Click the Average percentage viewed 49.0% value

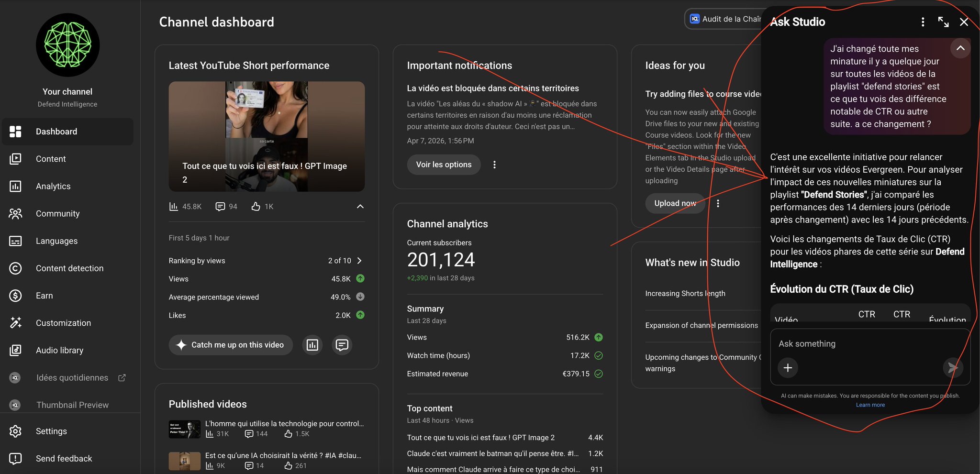click(340, 297)
